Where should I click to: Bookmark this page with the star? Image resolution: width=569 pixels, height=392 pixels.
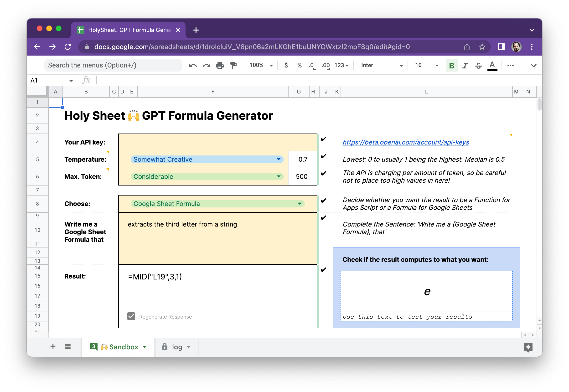[482, 47]
